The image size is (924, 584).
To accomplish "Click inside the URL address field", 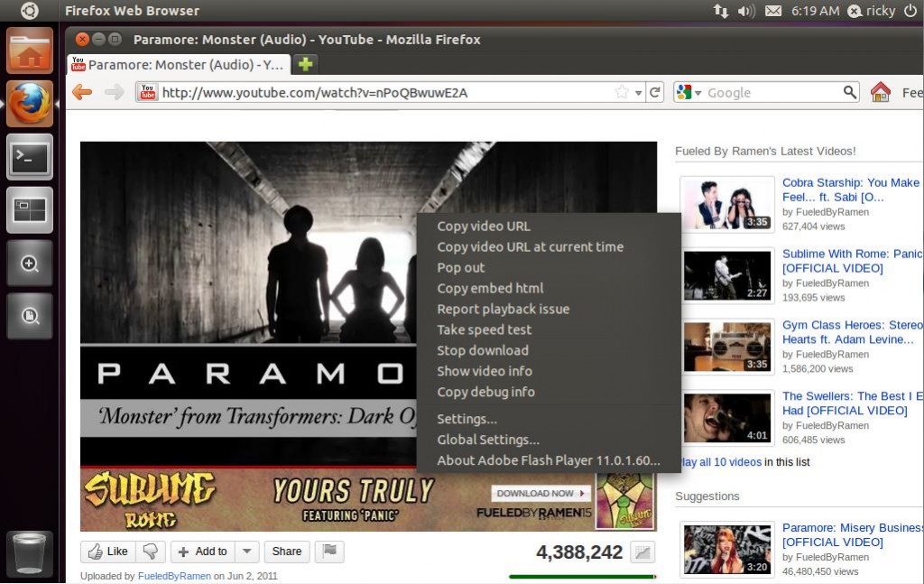I will (361, 91).
